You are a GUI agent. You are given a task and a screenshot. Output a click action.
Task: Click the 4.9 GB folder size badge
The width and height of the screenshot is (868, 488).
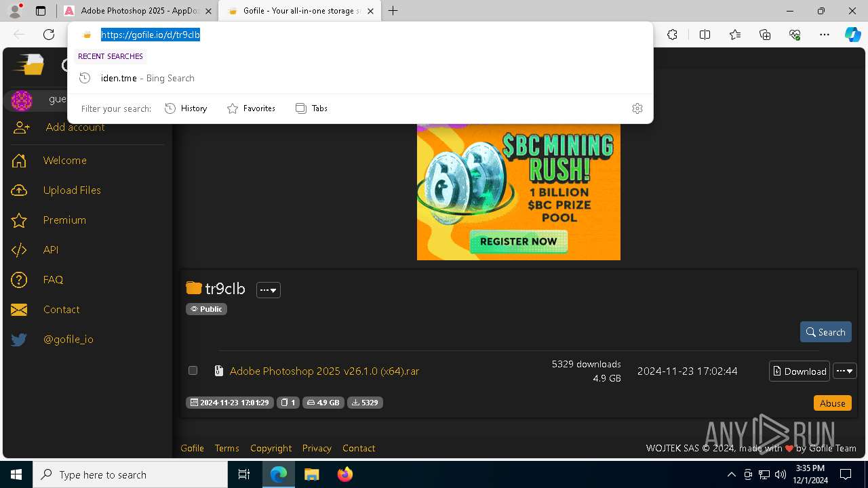click(323, 403)
